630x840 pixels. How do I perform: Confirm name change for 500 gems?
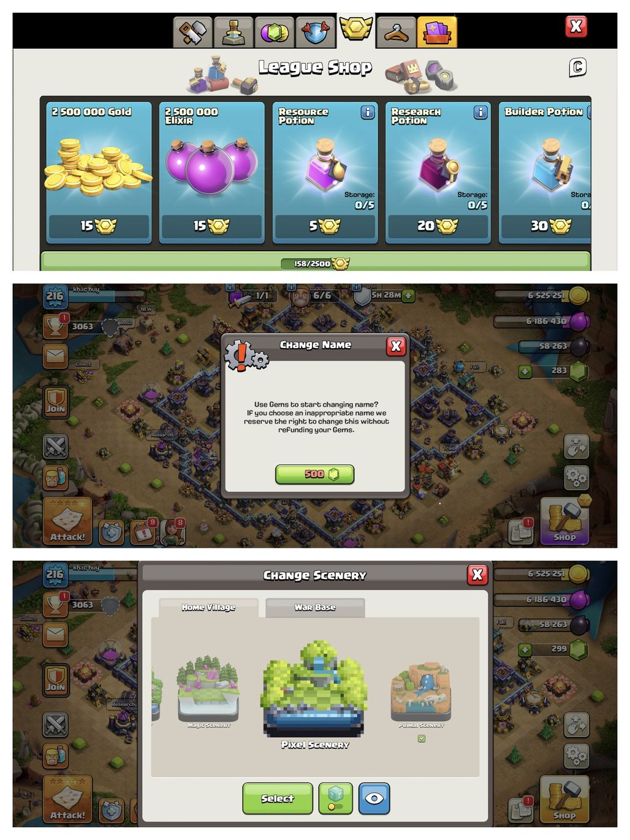coord(315,474)
